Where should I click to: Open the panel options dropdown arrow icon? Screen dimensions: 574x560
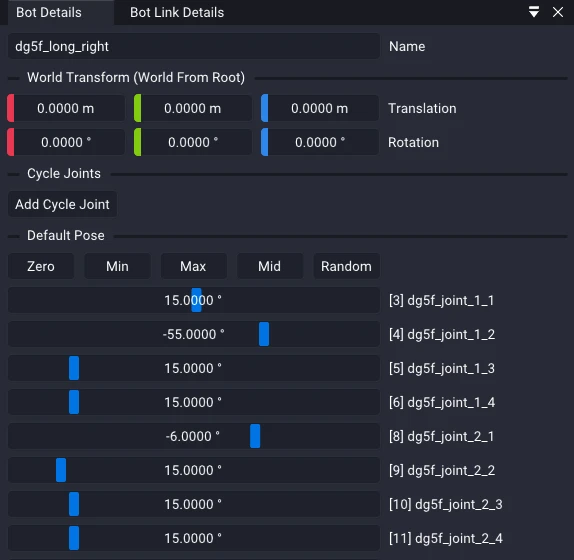[x=534, y=12]
